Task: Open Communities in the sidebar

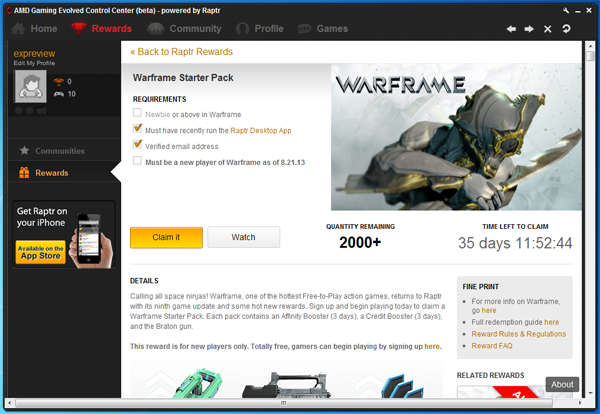Action: (52, 151)
